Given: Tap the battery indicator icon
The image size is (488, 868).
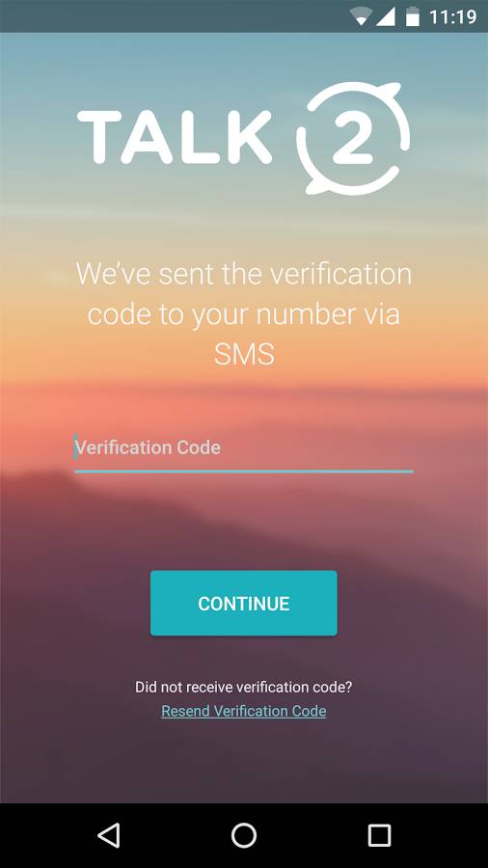Looking at the screenshot, I should tap(413, 16).
